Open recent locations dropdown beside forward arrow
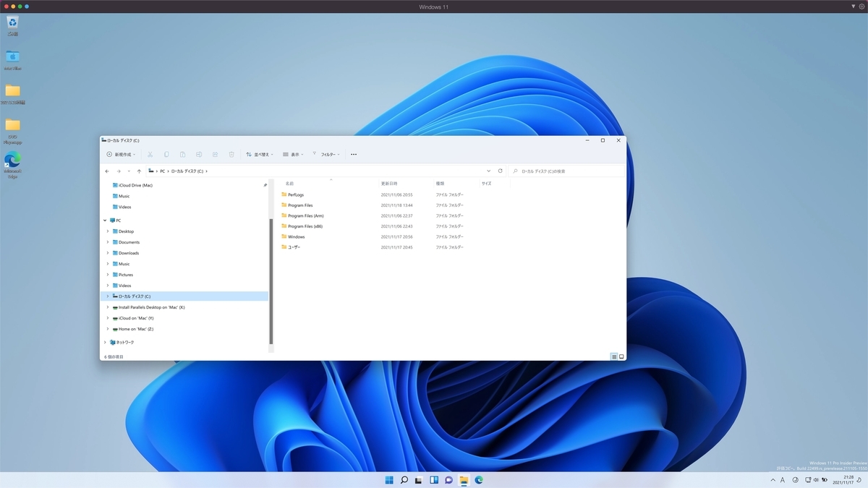The width and height of the screenshot is (868, 488). point(129,171)
